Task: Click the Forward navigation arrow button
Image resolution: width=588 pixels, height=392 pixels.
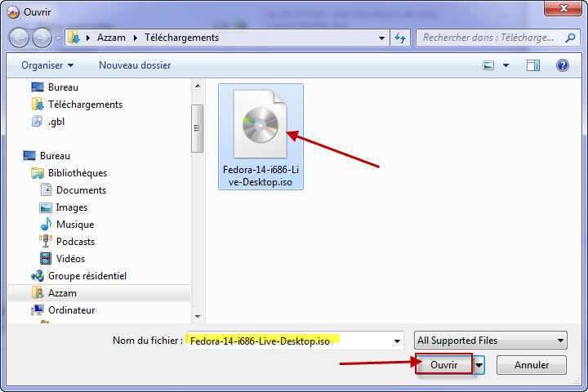Action: pos(42,38)
